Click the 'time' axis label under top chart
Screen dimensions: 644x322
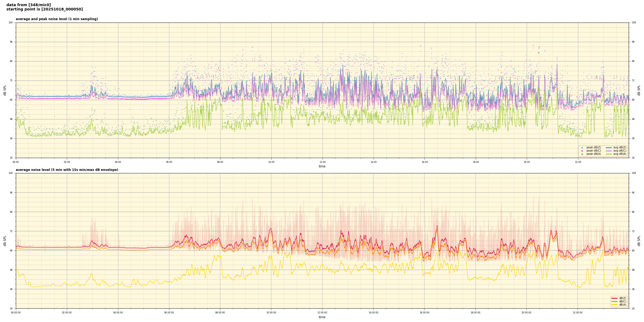[x=322, y=166]
